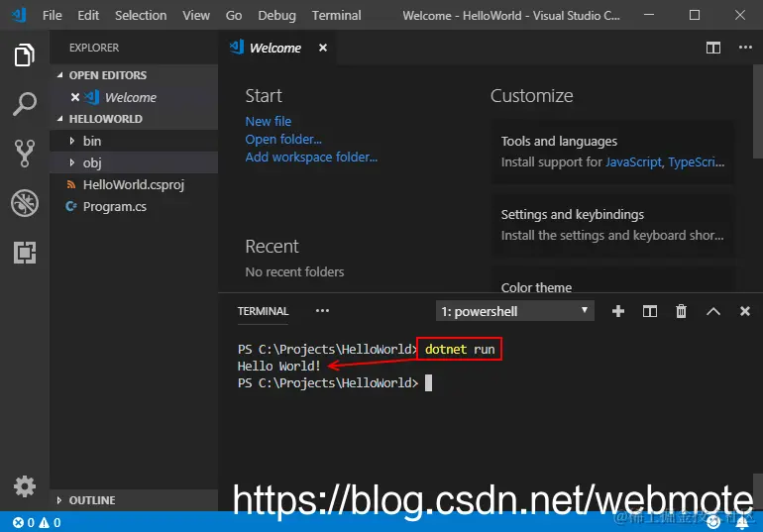Open the Edit menu

point(88,16)
